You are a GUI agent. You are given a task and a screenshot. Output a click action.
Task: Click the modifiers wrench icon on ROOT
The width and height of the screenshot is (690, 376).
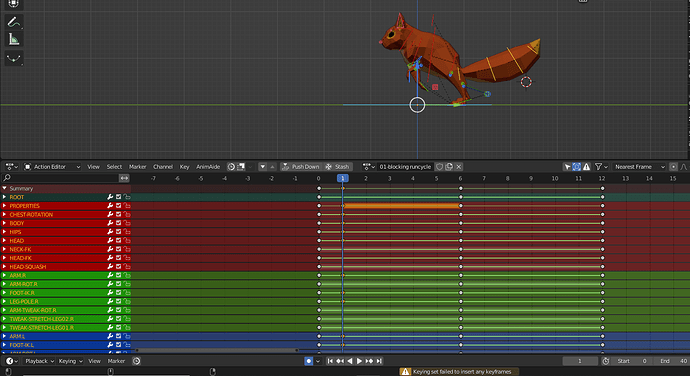point(110,197)
